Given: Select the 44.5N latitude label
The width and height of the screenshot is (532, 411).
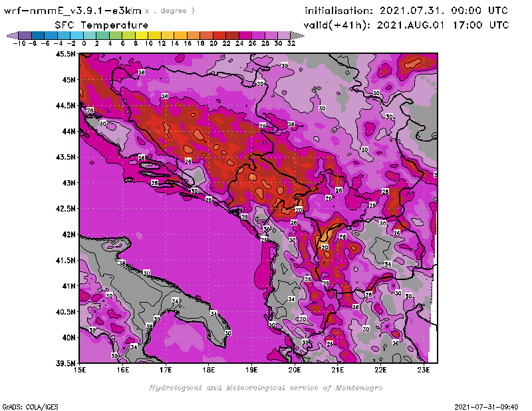Looking at the screenshot, I should click(65, 106).
